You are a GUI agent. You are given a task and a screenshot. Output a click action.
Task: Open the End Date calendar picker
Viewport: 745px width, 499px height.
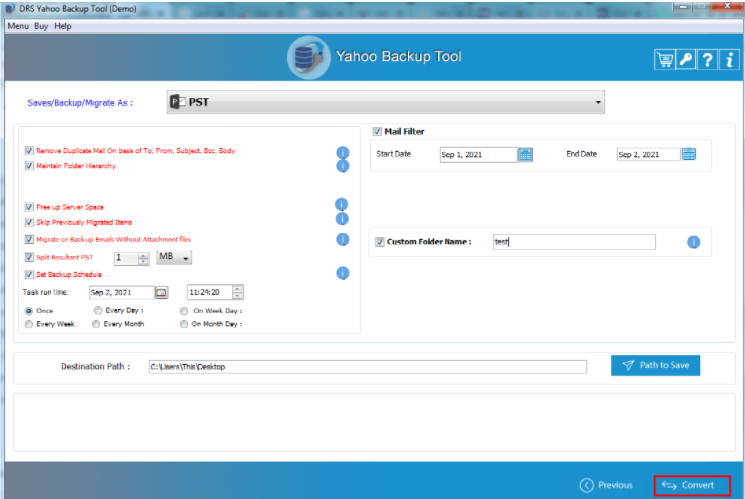[689, 154]
